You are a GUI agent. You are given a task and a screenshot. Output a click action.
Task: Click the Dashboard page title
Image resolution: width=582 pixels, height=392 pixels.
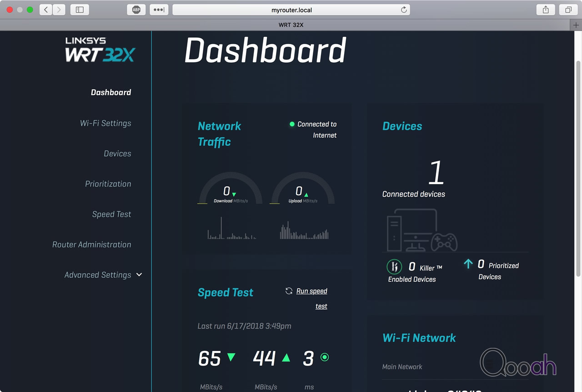[266, 50]
